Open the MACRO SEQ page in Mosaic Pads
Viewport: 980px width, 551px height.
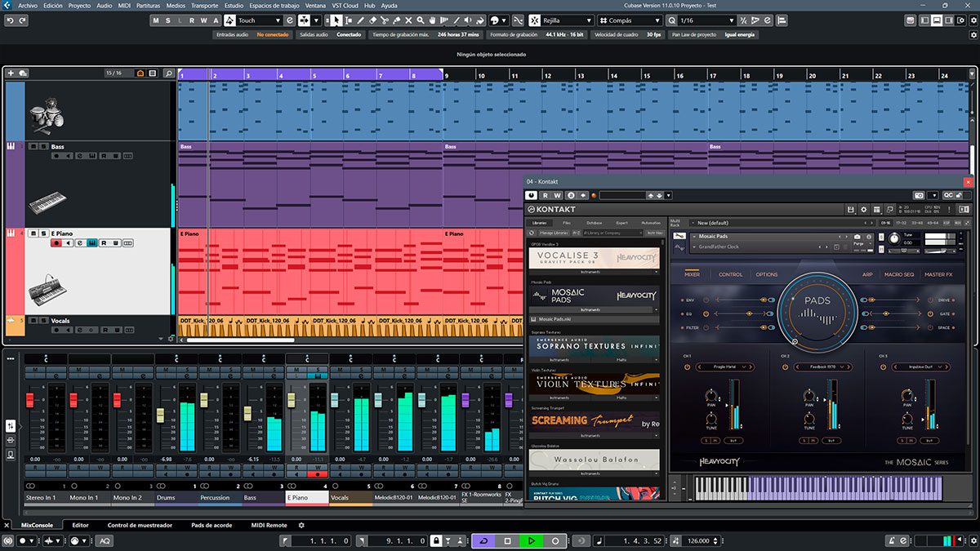(x=899, y=274)
